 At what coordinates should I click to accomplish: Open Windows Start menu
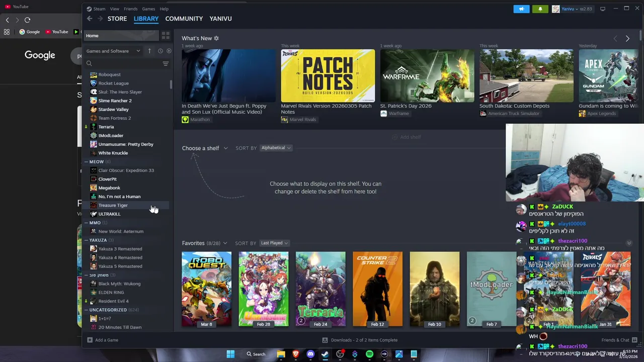pos(230,354)
